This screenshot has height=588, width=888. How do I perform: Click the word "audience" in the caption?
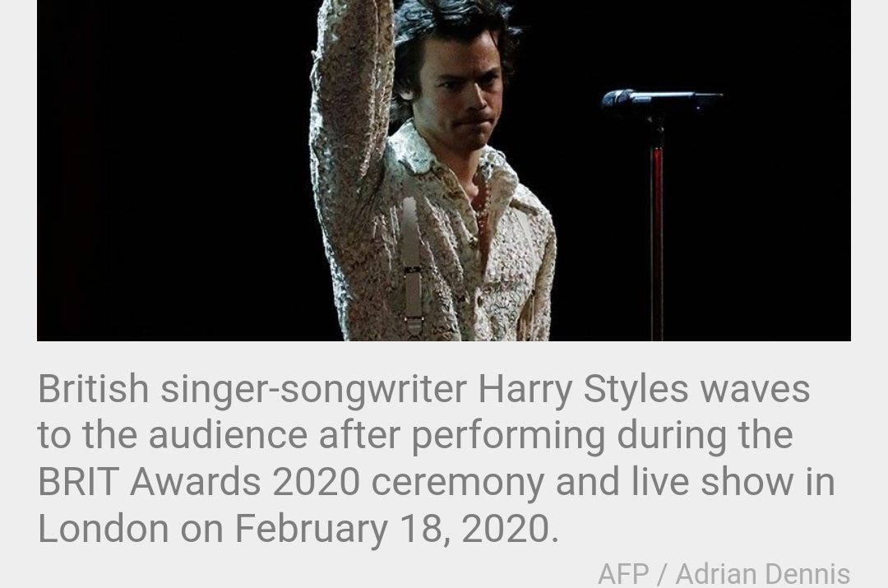point(228,436)
